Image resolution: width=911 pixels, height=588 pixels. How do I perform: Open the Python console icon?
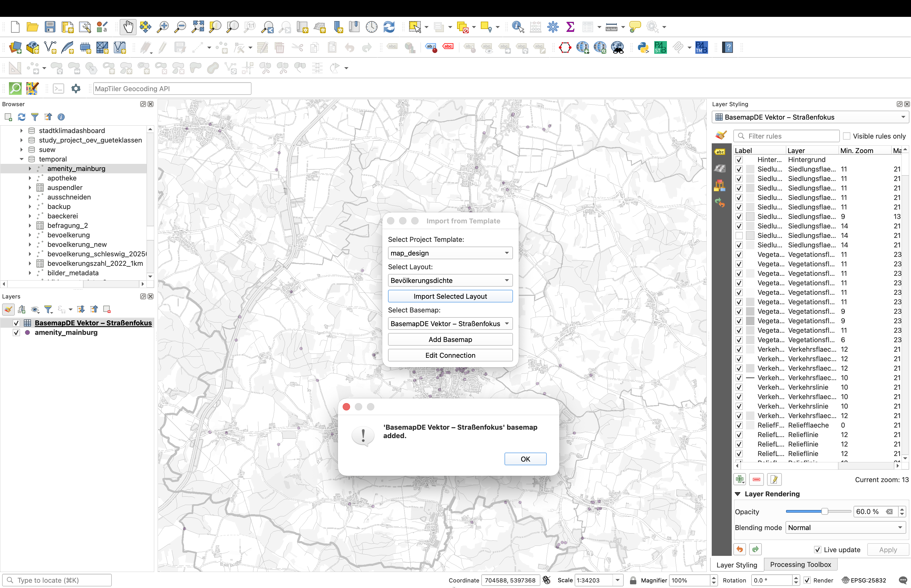[643, 47]
